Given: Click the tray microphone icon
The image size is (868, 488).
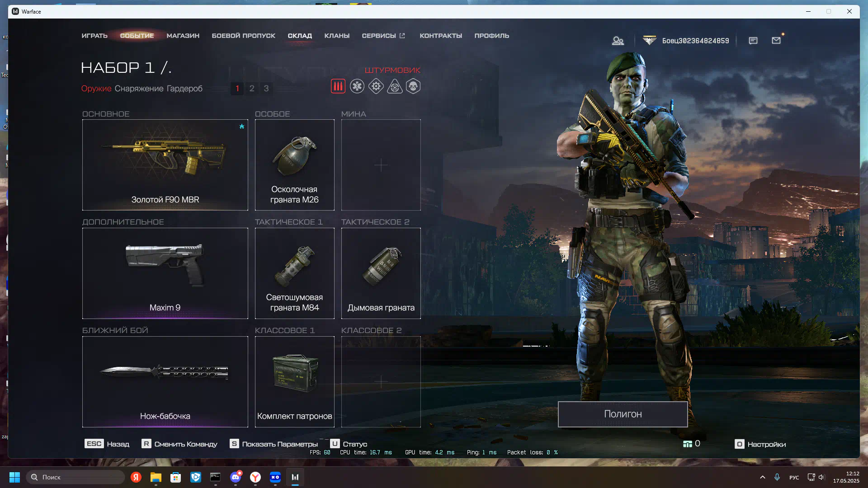Looking at the screenshot, I should (777, 477).
